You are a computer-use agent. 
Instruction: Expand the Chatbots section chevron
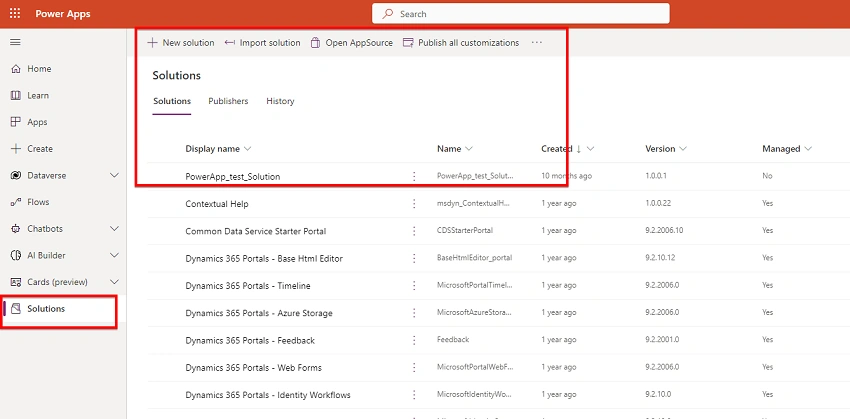click(x=114, y=229)
